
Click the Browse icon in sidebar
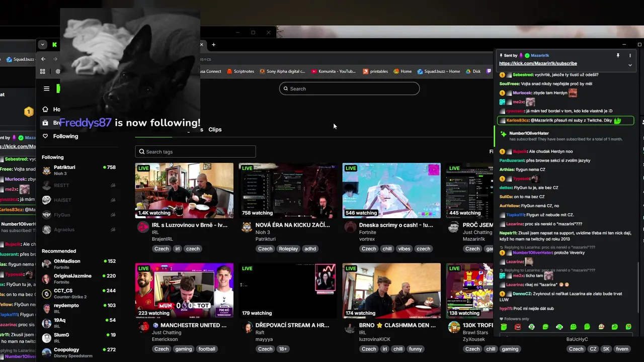click(45, 123)
